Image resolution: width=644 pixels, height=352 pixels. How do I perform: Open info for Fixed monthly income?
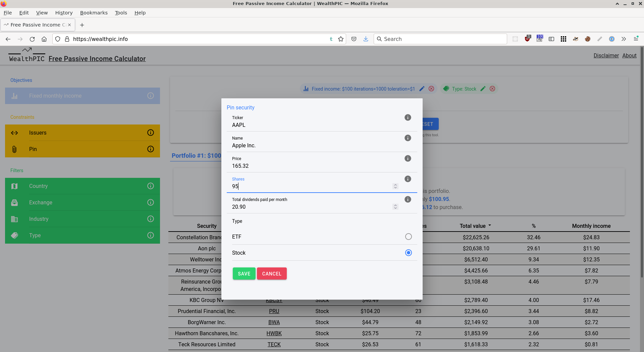click(151, 96)
